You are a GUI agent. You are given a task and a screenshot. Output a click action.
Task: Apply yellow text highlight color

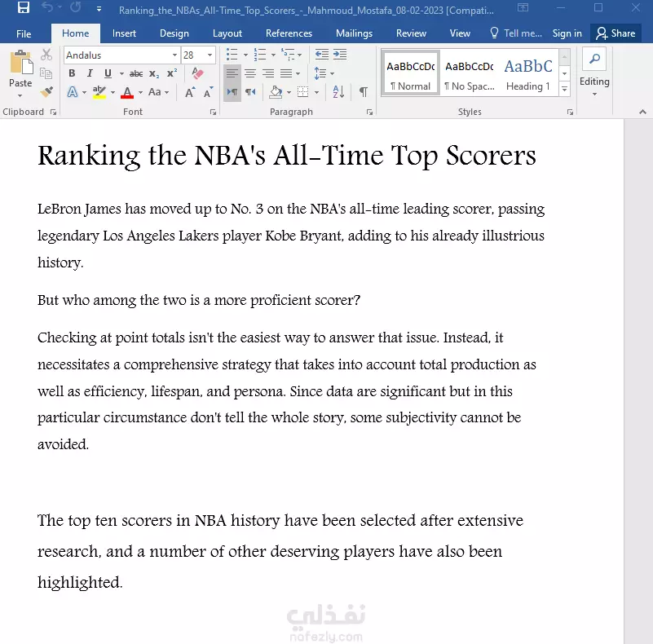pyautogui.click(x=99, y=92)
